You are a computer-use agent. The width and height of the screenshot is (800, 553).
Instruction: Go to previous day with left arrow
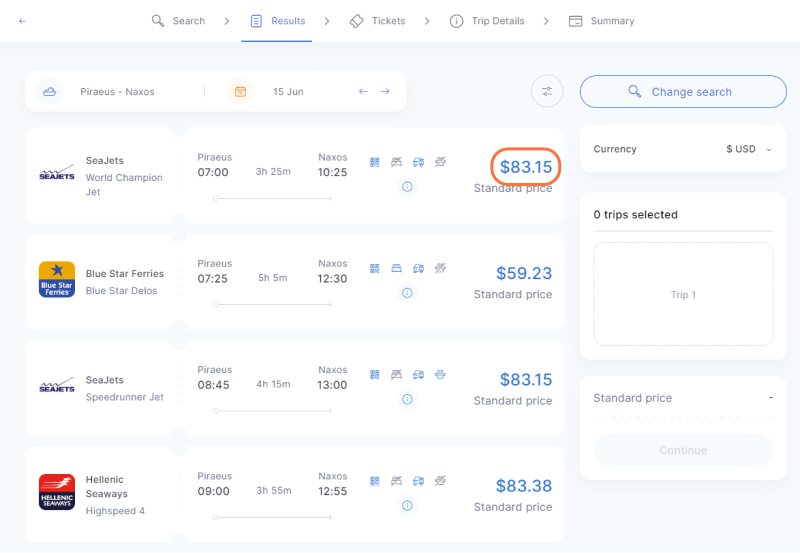363,91
